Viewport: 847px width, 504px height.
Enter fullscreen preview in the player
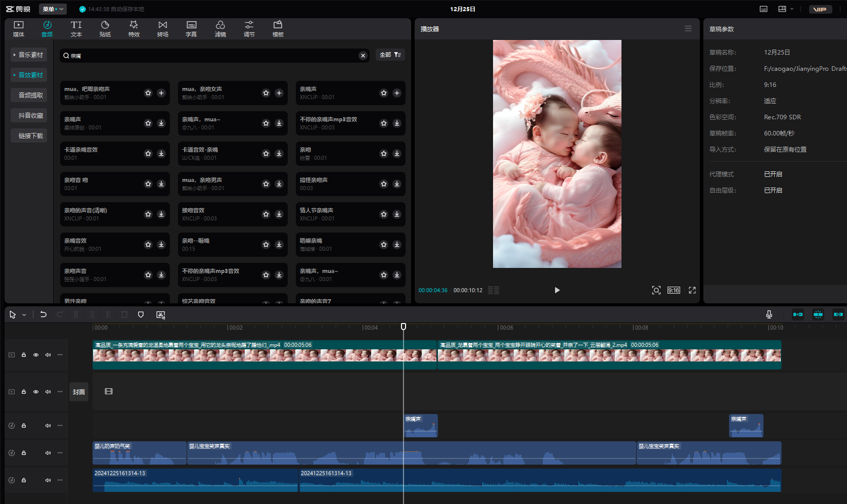(x=692, y=290)
